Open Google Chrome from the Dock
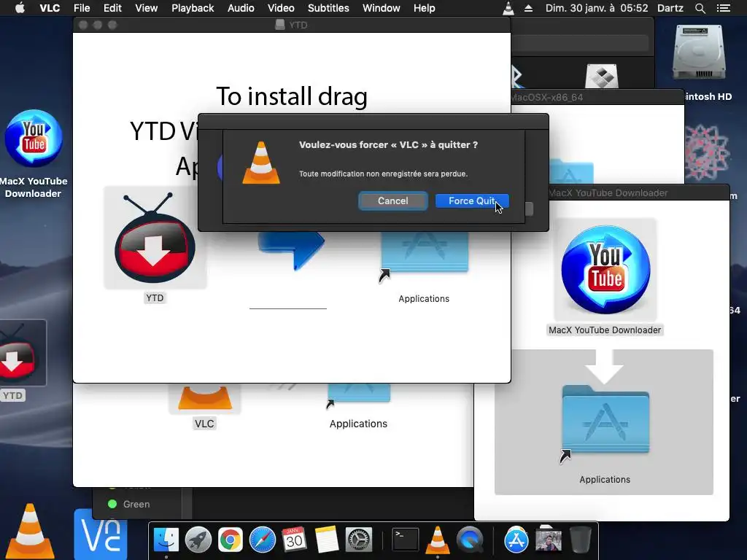 (230, 540)
